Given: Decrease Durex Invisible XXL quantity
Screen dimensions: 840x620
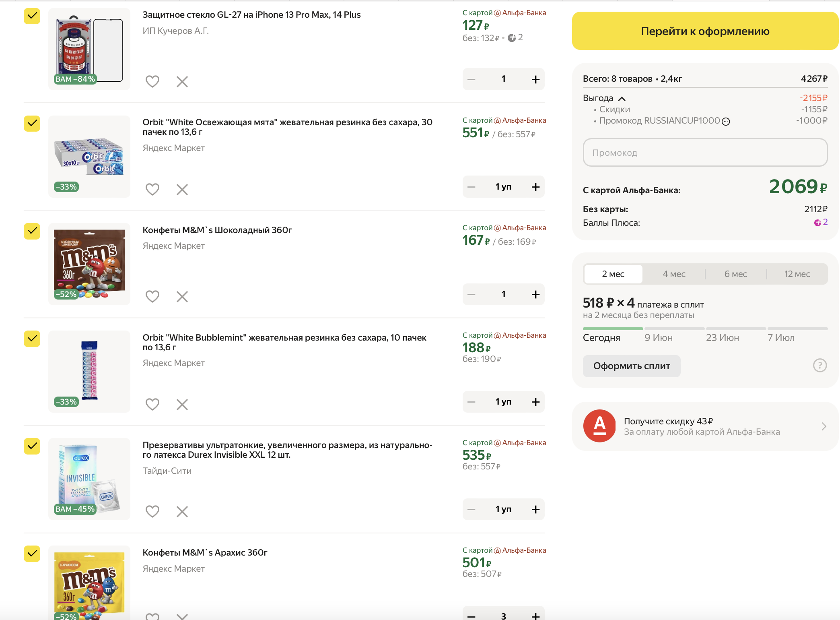Looking at the screenshot, I should [471, 509].
